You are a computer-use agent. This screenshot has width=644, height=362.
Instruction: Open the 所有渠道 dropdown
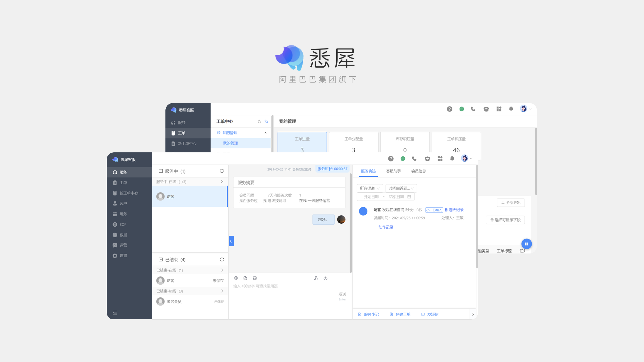click(x=370, y=188)
